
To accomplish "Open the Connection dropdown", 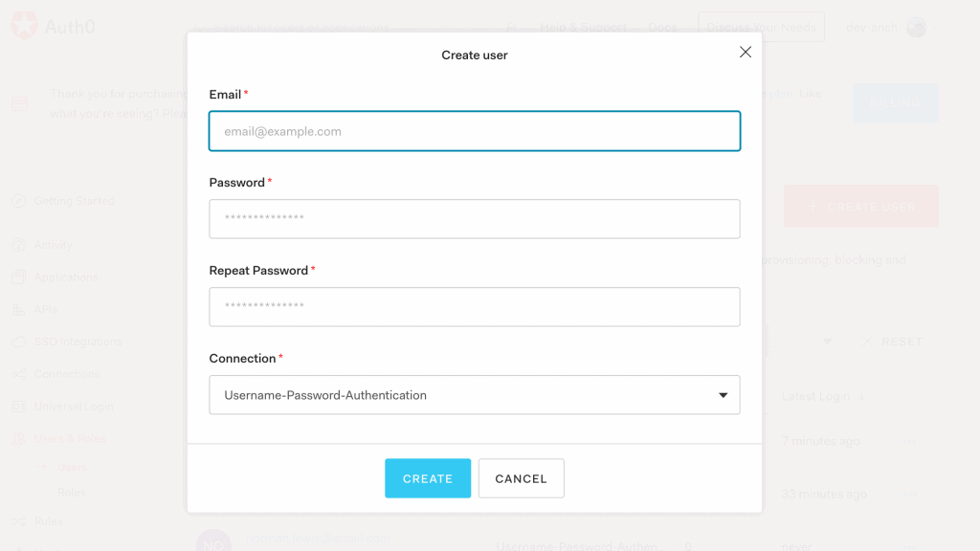I will [475, 395].
